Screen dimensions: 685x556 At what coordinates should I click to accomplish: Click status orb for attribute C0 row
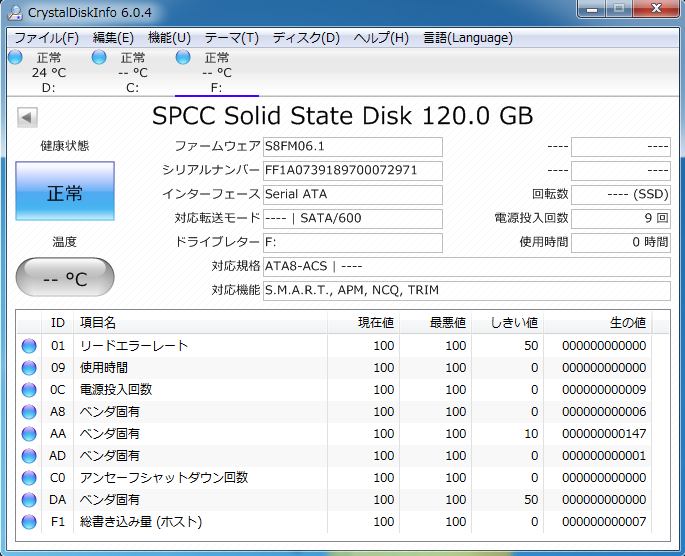coord(29,478)
